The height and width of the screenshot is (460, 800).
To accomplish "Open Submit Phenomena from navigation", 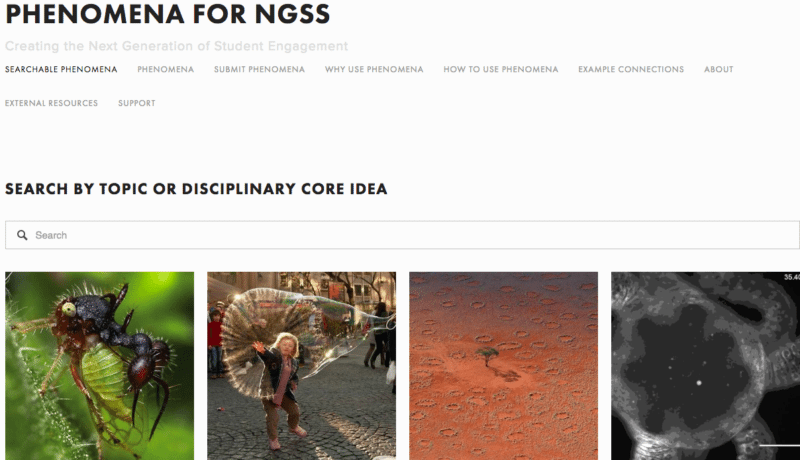I will (x=259, y=69).
